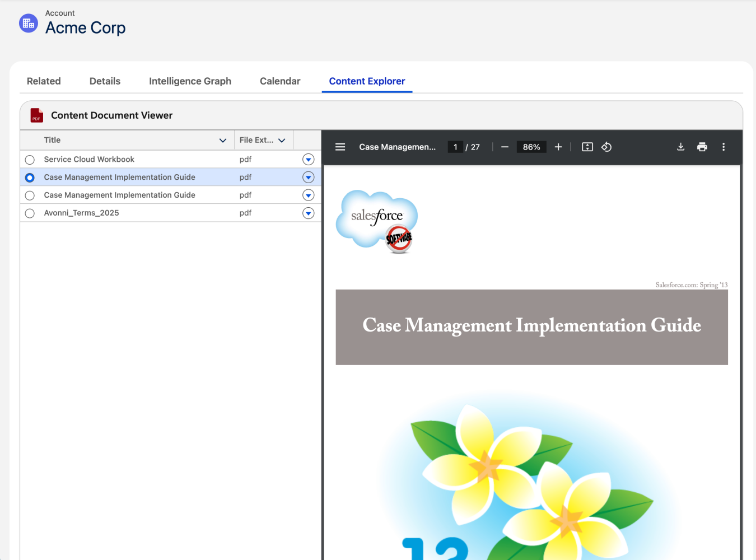Click the 86% zoom level field
Viewport: 756px width, 560px height.
click(531, 147)
